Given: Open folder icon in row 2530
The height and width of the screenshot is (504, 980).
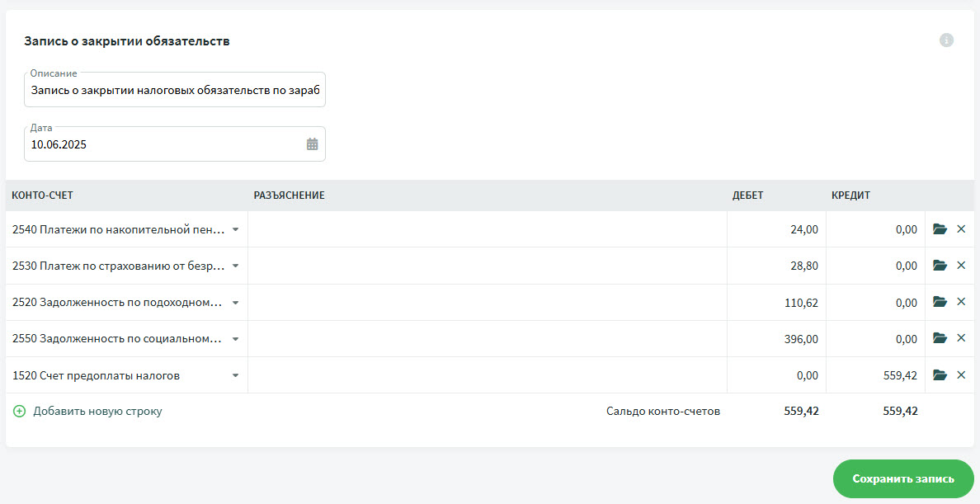Looking at the screenshot, I should click(940, 265).
